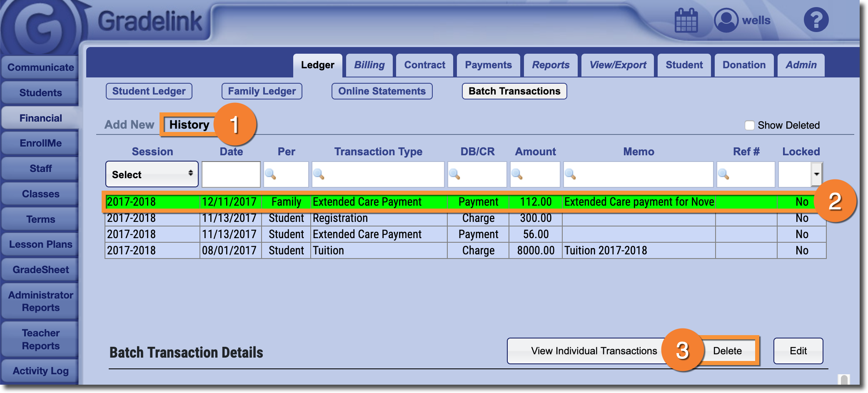Image resolution: width=868 pixels, height=393 pixels.
Task: Open the help question mark icon
Action: pos(816,20)
